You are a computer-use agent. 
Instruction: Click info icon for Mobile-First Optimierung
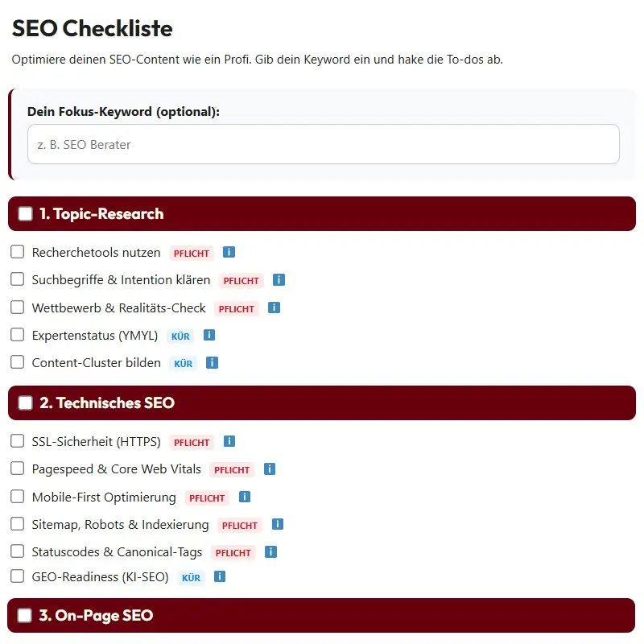[245, 497]
